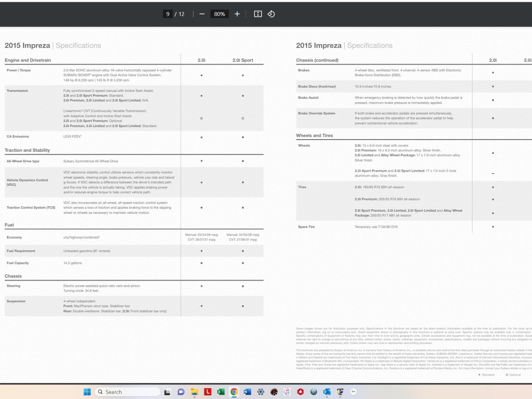Open Task View from the taskbar
Image resolution: width=532 pixels, height=399 pixels.
167,392
